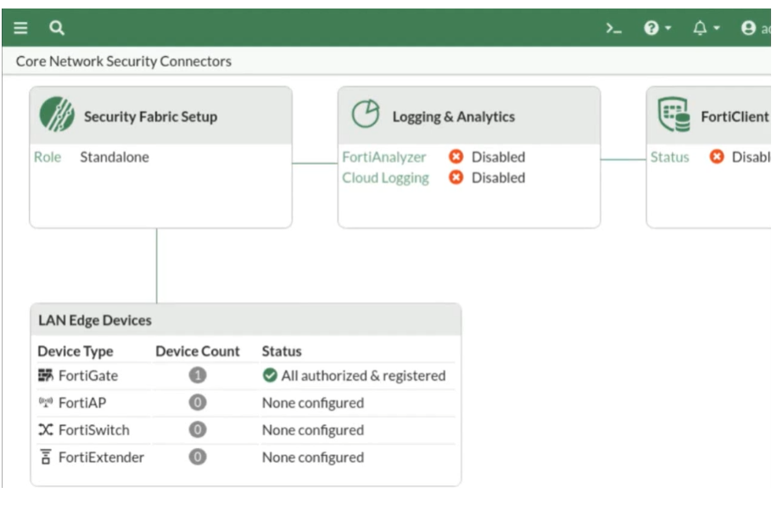Screen dimensions: 777x532
Task: Click the FortiAnalyzer link
Action: click(x=384, y=157)
